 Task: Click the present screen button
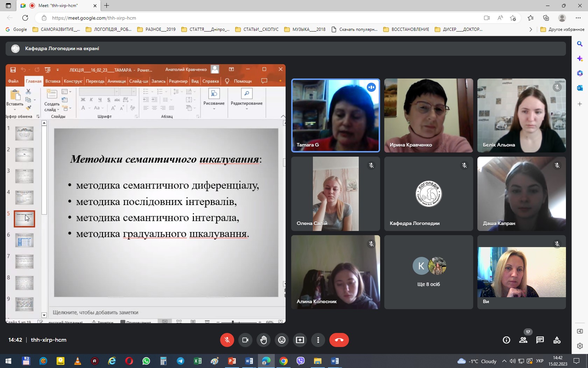tap(300, 340)
